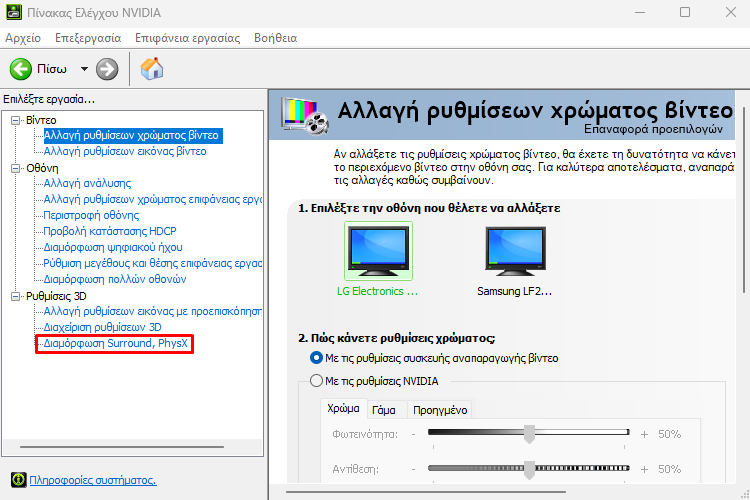Click the Φωτεινότητα minus sign
This screenshot has width=750, height=500.
tap(413, 434)
